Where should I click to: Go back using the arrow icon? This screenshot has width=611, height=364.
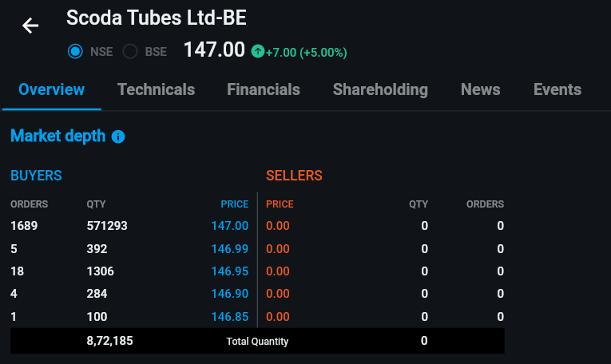30,26
